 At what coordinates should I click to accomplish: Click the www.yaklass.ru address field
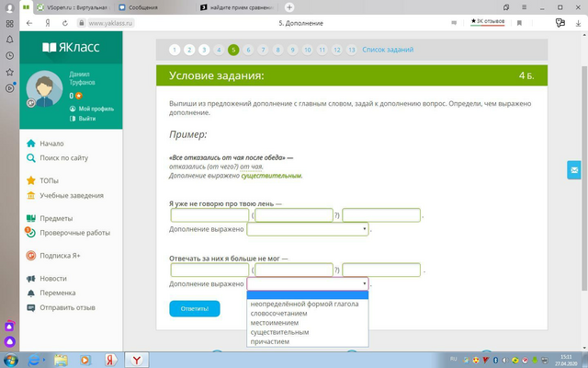click(x=110, y=23)
